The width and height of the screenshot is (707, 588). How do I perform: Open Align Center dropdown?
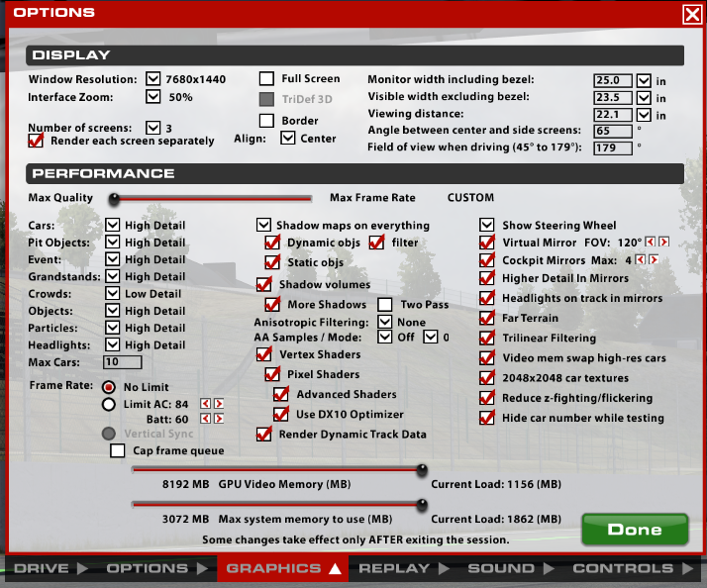(x=288, y=138)
